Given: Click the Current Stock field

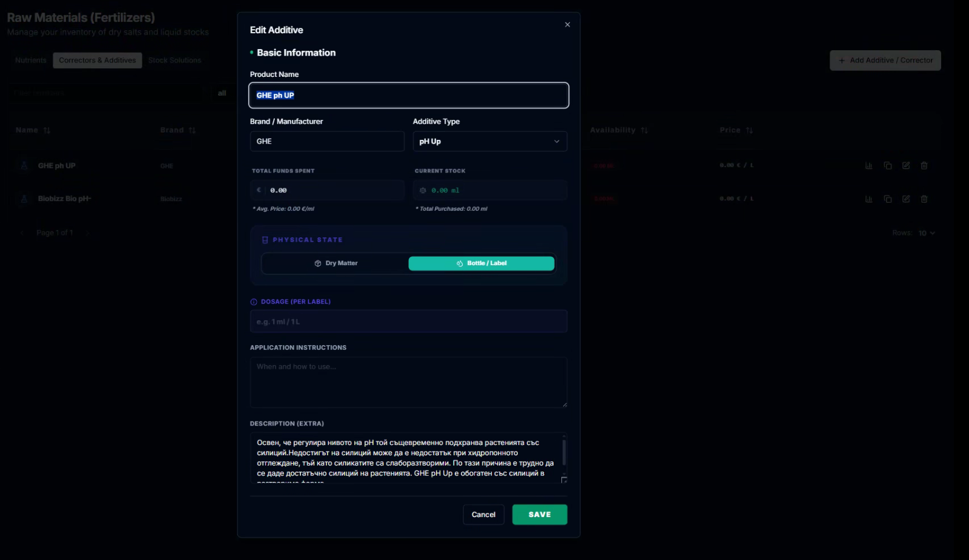Looking at the screenshot, I should 490,190.
